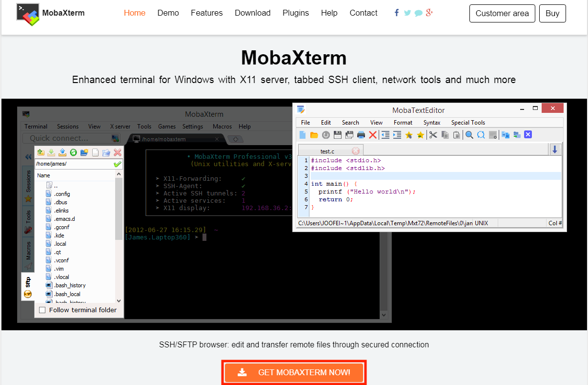Click the Replace icon beside the magnifier
The width and height of the screenshot is (588, 385).
(481, 135)
